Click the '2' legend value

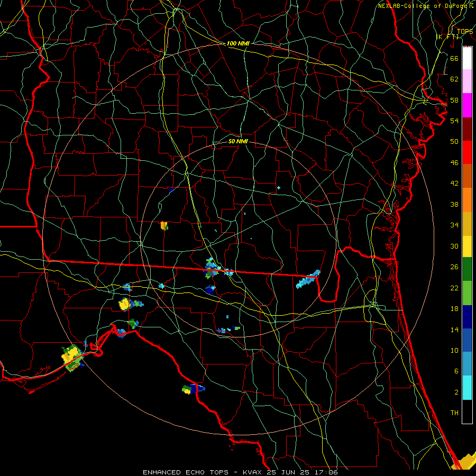click(x=456, y=392)
